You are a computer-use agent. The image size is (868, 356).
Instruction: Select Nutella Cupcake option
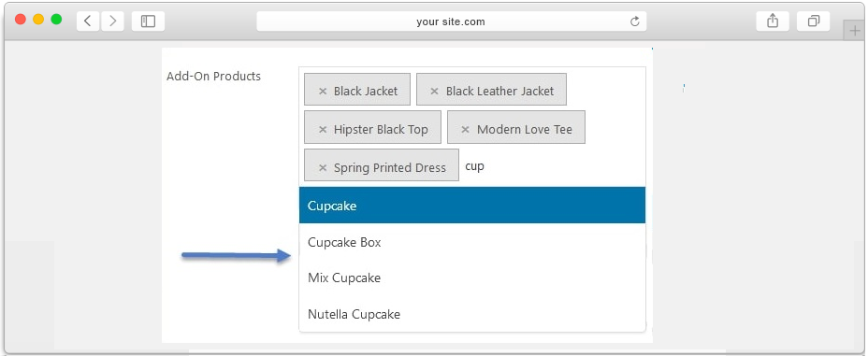pos(472,314)
